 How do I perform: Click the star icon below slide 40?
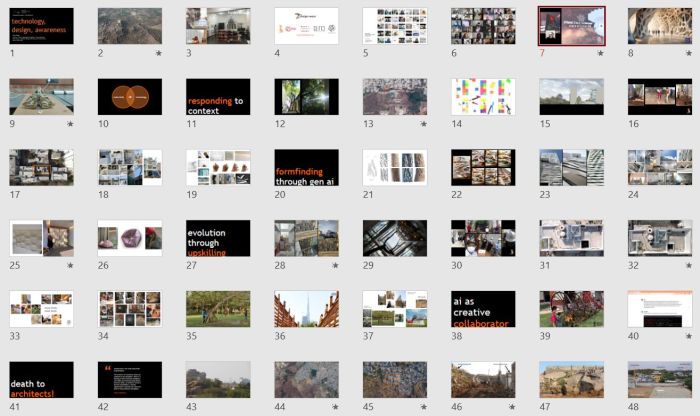pos(688,337)
